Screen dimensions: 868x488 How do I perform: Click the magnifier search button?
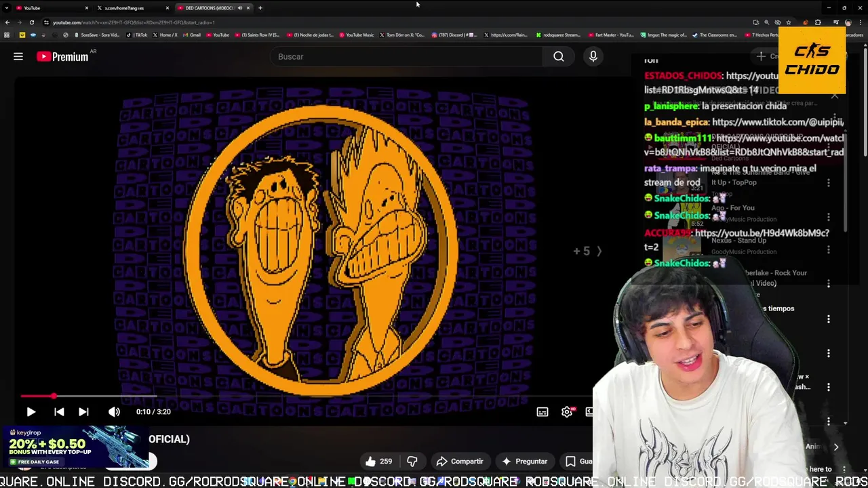[559, 57]
